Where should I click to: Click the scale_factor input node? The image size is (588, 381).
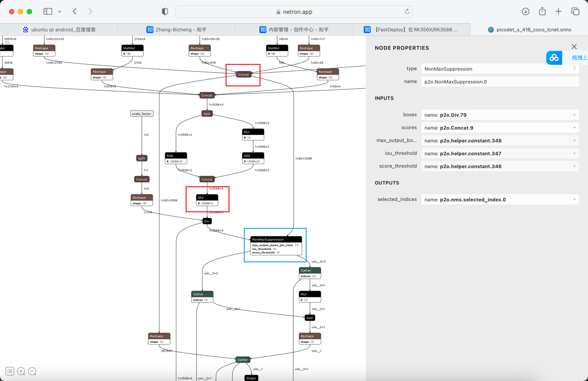142,114
